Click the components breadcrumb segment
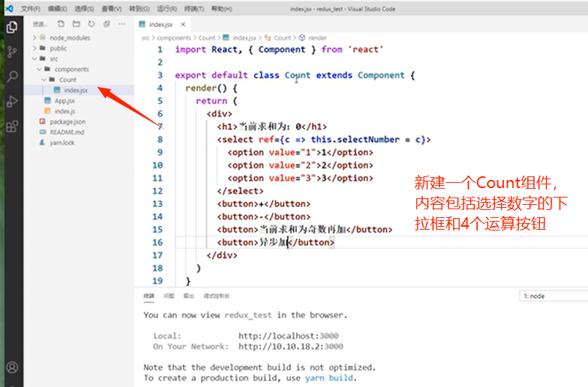588x387 pixels. 173,37
